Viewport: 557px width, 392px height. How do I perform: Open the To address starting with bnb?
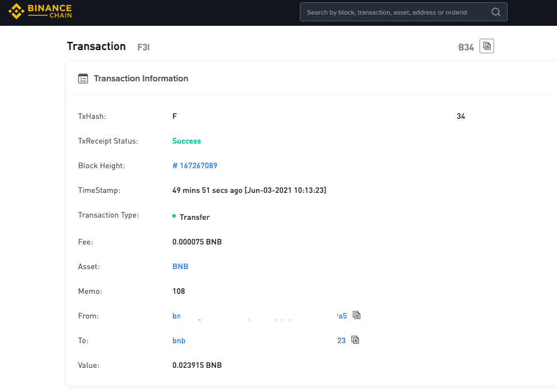click(x=259, y=340)
